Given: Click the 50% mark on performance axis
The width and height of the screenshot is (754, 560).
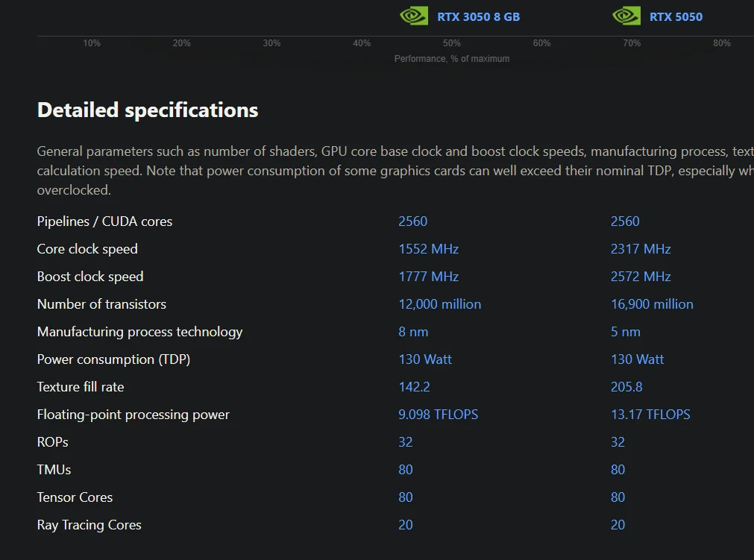Looking at the screenshot, I should [x=451, y=43].
